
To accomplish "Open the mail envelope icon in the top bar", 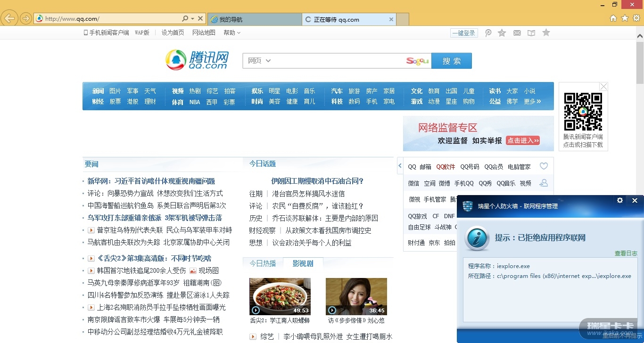I will pos(517,33).
